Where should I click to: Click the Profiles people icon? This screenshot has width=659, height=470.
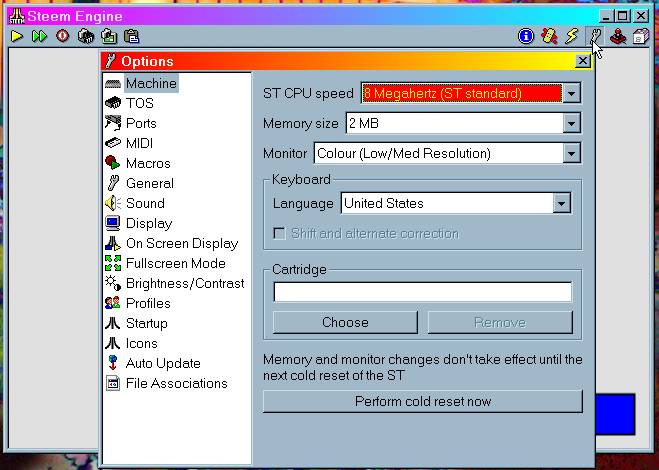(113, 303)
